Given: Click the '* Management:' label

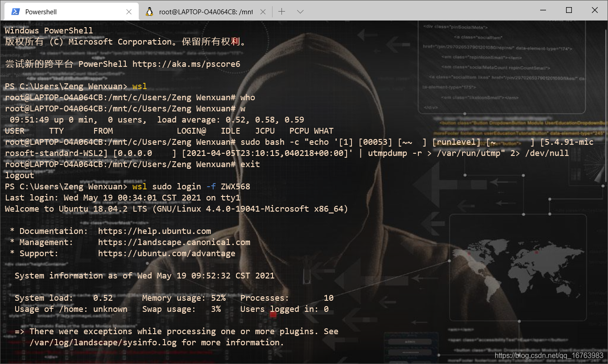Looking at the screenshot, I should click(41, 242).
